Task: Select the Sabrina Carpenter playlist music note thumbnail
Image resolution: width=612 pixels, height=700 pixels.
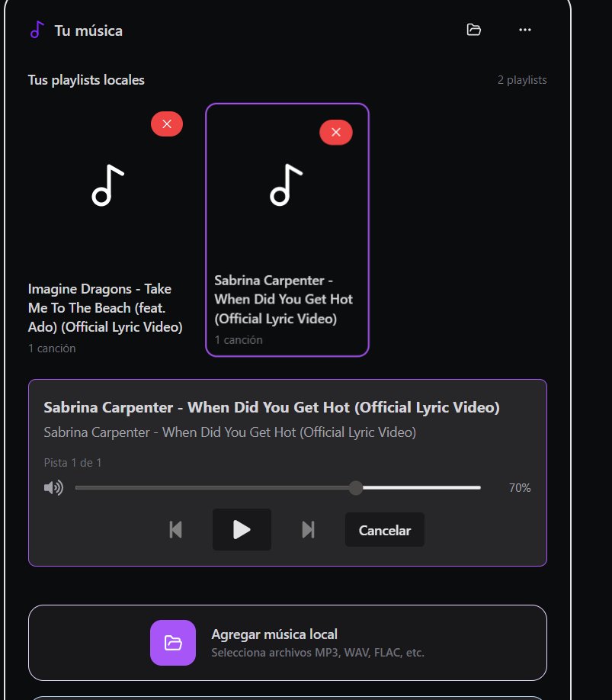Action: [x=286, y=185]
